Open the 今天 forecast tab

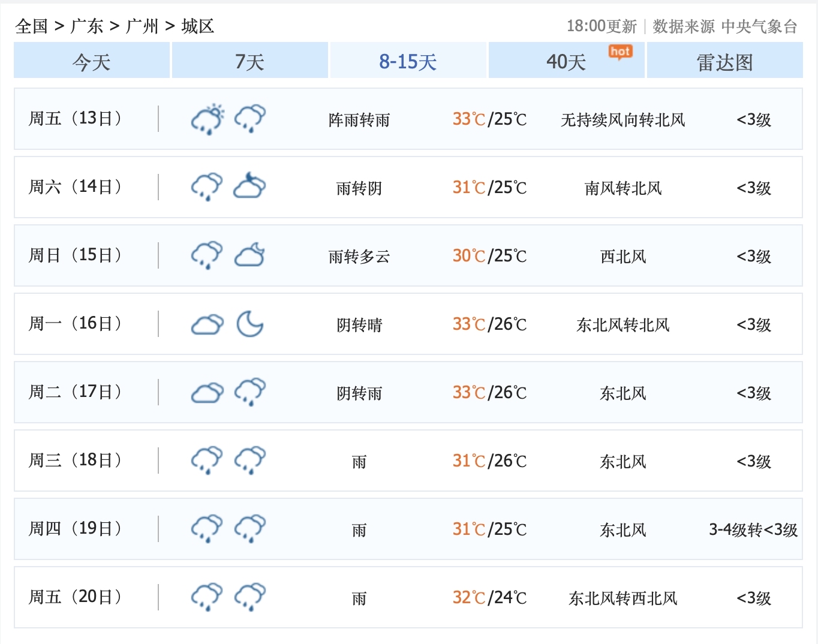(x=92, y=61)
